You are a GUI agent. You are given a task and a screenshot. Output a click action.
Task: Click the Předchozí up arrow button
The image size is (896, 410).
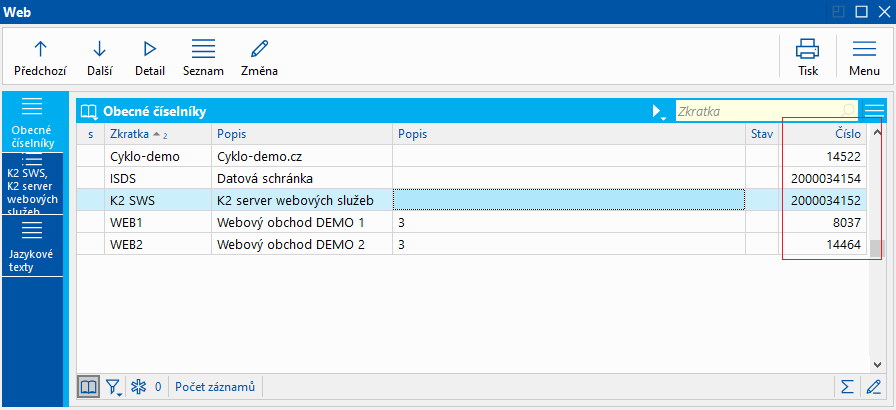click(40, 57)
